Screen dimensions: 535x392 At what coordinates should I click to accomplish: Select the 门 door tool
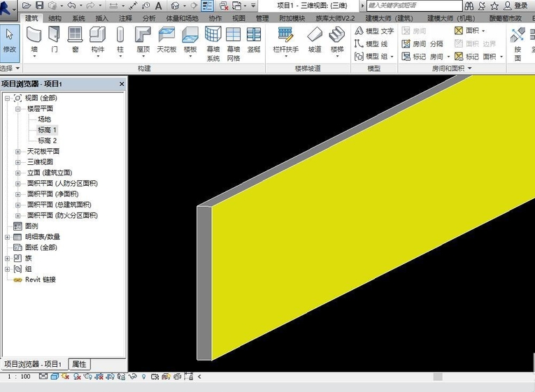55,41
